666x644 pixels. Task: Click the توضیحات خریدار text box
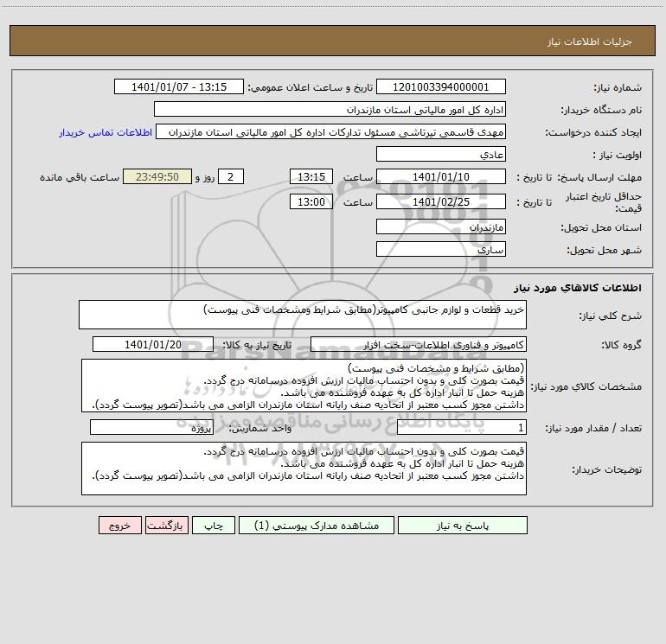coord(304,469)
